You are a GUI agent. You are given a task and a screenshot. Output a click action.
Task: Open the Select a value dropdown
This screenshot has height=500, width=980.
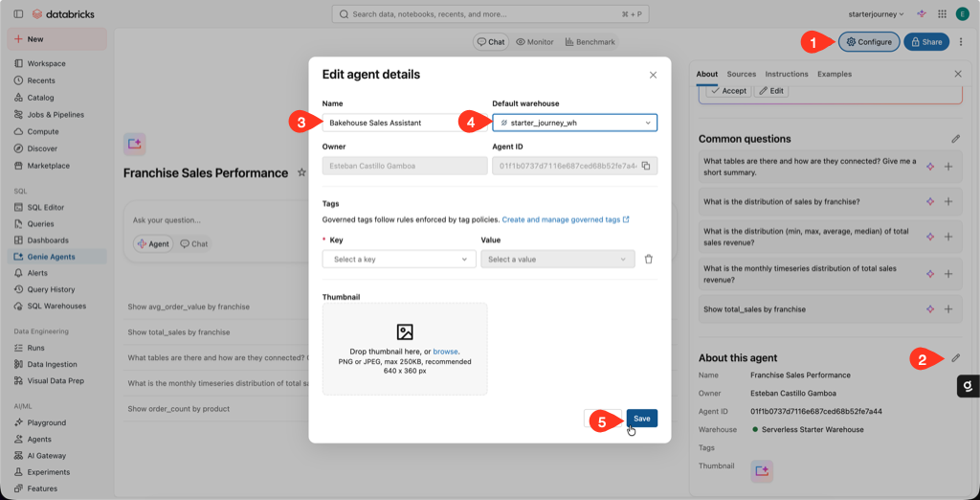(558, 259)
